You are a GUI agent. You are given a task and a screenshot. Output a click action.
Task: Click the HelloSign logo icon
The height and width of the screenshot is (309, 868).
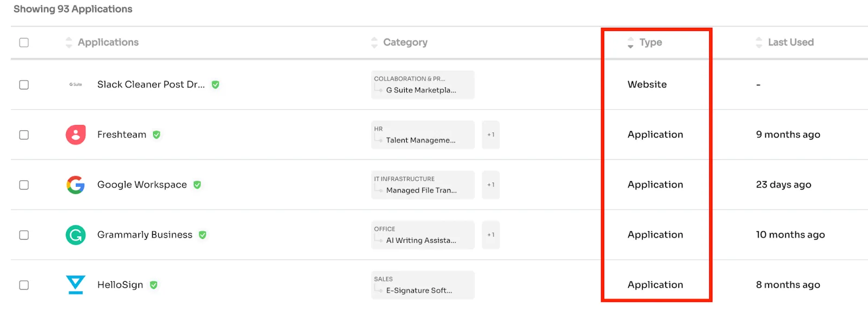pos(75,285)
